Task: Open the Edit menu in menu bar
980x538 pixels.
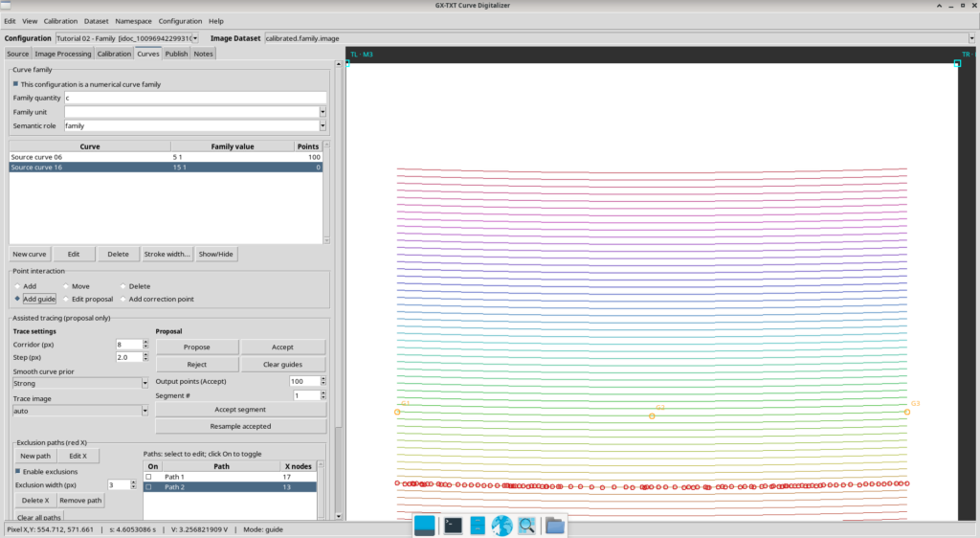Action: tap(10, 21)
